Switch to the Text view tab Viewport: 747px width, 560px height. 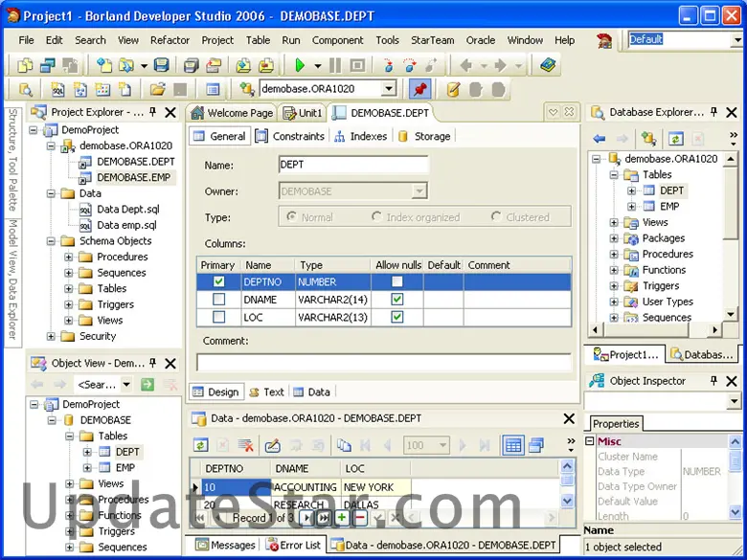(267, 392)
